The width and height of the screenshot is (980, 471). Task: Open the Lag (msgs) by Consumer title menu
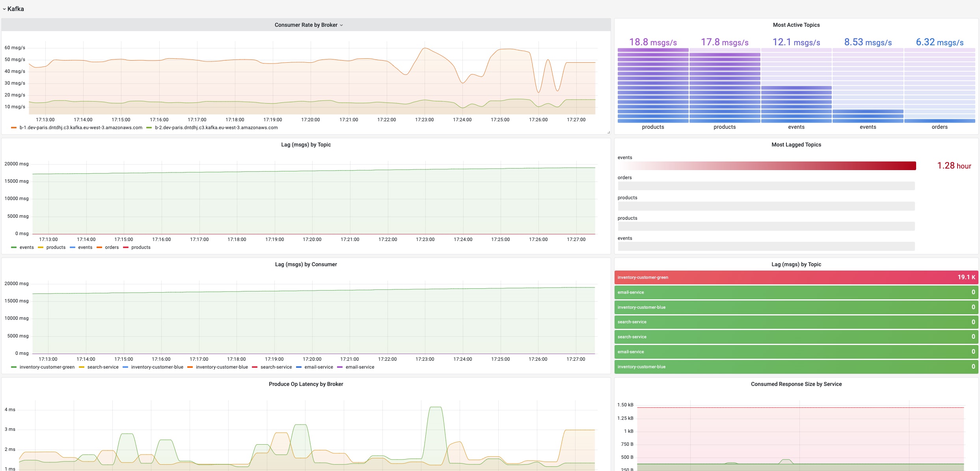click(306, 264)
